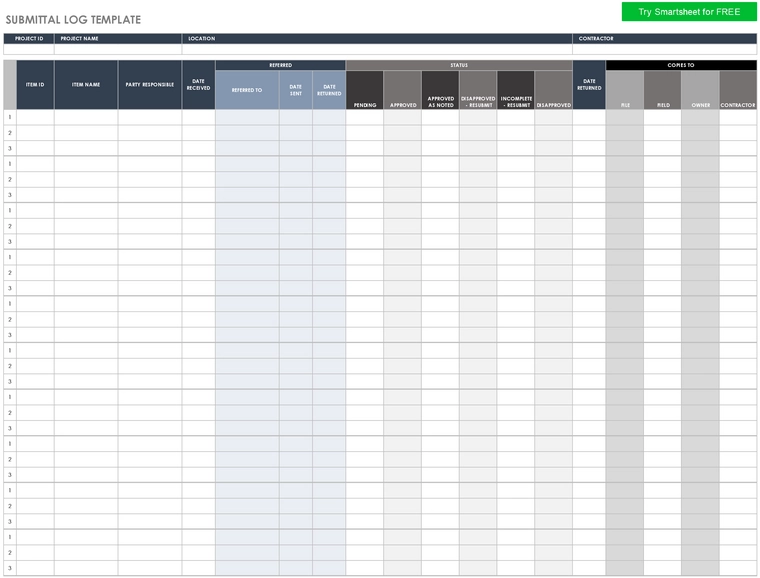This screenshot has height=578, width=760.
Task: Select the Party Responsible column header
Action: point(150,85)
